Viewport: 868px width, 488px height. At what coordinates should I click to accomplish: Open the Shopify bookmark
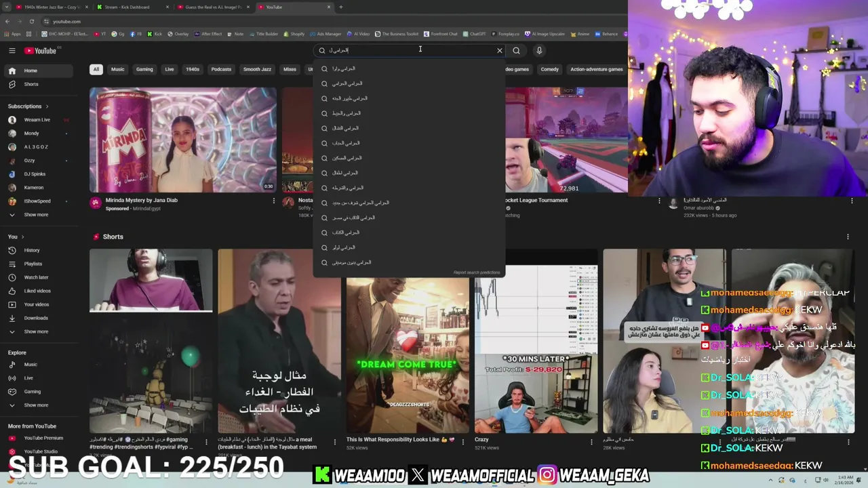pyautogui.click(x=294, y=34)
